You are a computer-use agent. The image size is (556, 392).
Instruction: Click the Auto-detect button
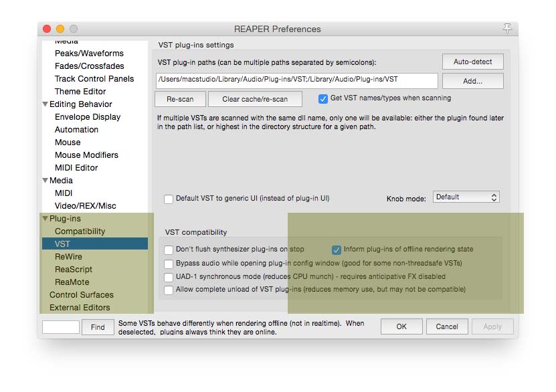[472, 62]
